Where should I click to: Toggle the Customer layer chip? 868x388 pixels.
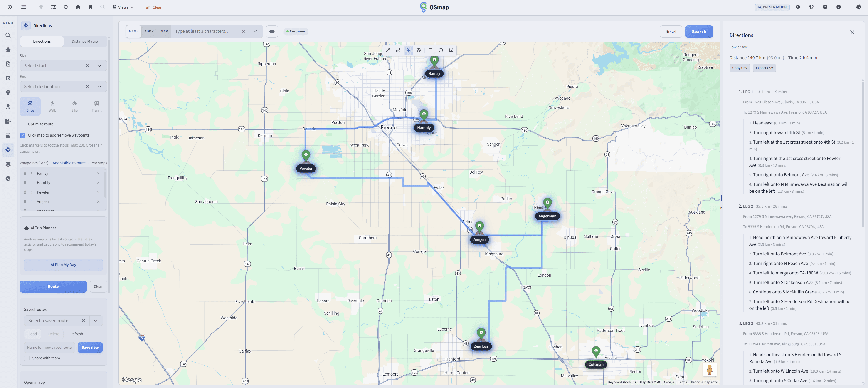click(x=296, y=31)
